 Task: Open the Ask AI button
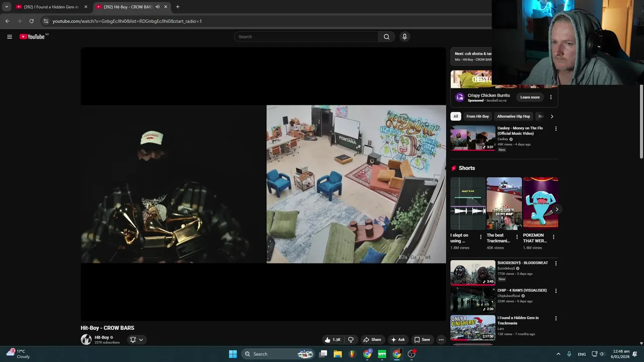pos(397,339)
